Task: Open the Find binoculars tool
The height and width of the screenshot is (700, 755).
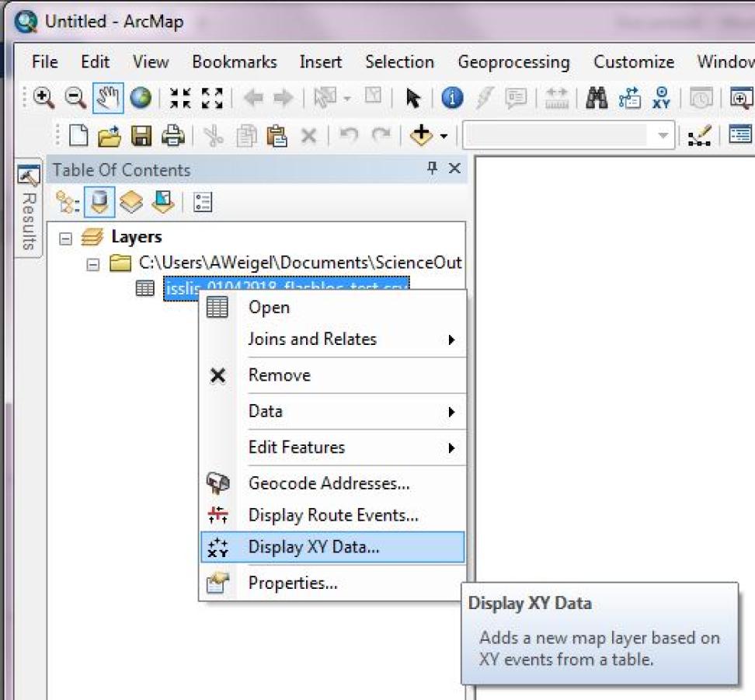Action: click(597, 98)
